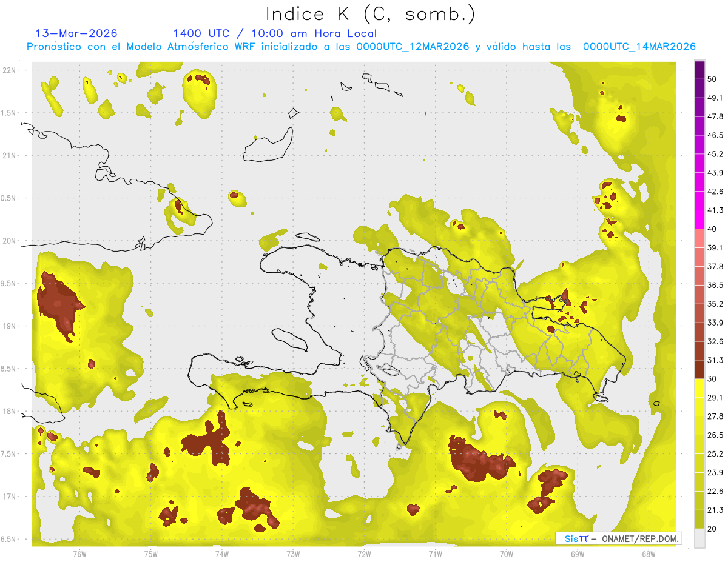This screenshot has width=728, height=562.
Task: Click the gray swatch below 20 on colorbar
Action: 700,538
